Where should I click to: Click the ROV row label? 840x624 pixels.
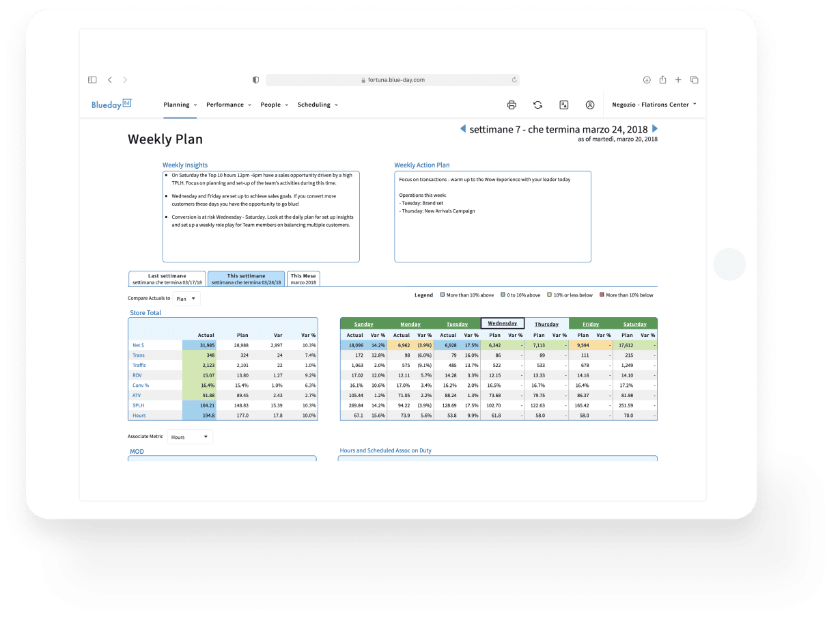pyautogui.click(x=137, y=375)
